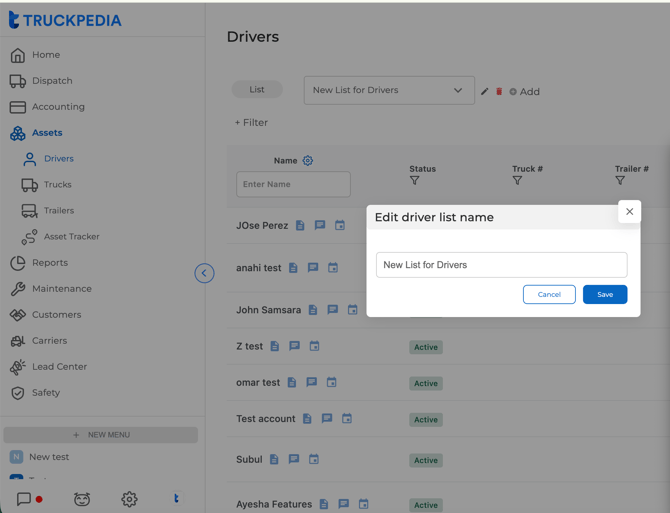Screen dimensions: 670x513
Task: Open Trucks in the Assets menu
Action: pyautogui.click(x=57, y=185)
